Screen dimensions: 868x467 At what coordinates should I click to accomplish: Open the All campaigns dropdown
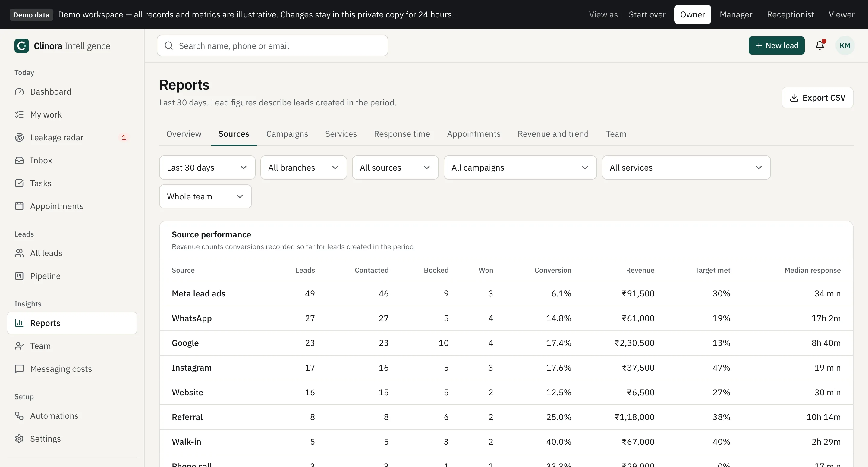pyautogui.click(x=520, y=168)
